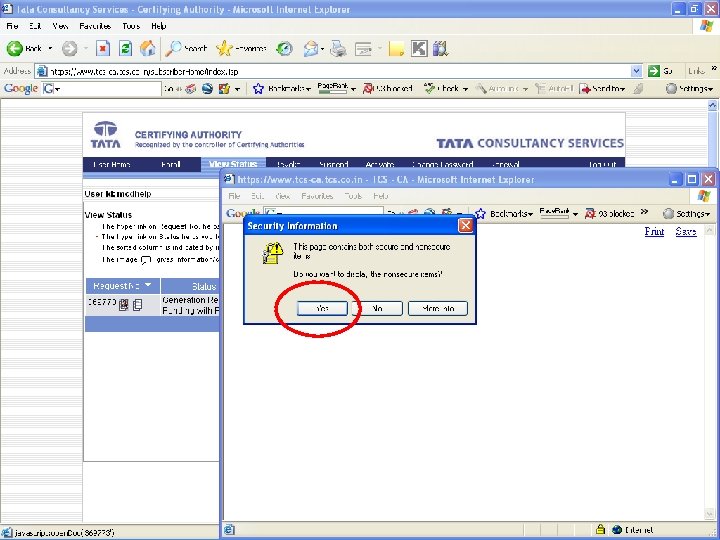
Task: Open the Enroll navigation tab
Action: point(171,164)
